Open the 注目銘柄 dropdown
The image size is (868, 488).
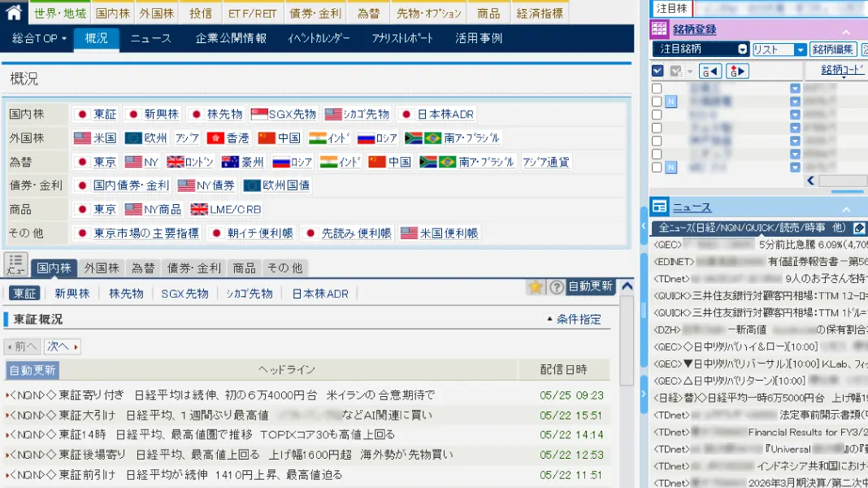tap(701, 49)
